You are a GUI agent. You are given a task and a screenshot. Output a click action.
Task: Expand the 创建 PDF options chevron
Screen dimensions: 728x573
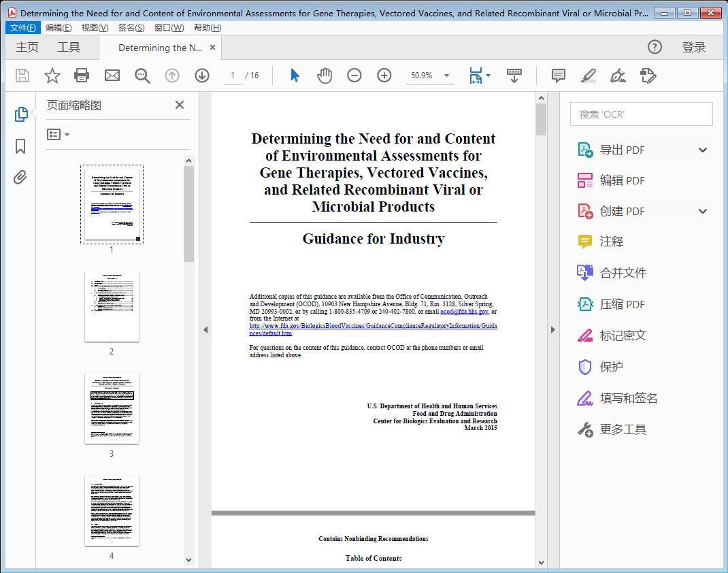click(x=702, y=211)
